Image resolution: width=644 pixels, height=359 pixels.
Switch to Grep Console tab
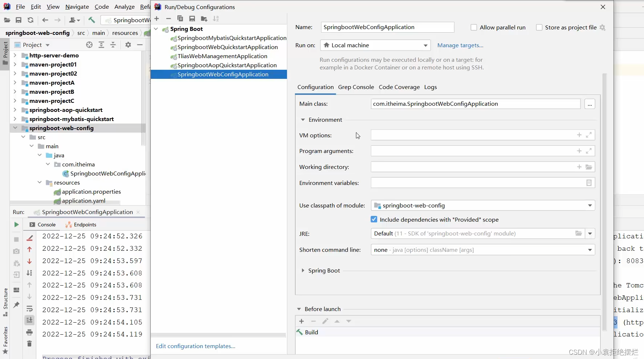pyautogui.click(x=356, y=87)
